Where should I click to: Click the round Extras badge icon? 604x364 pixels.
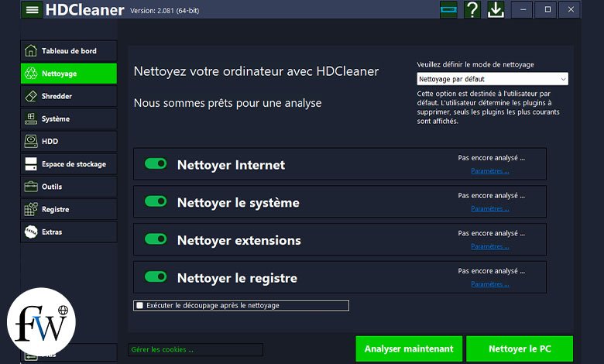coord(31,232)
